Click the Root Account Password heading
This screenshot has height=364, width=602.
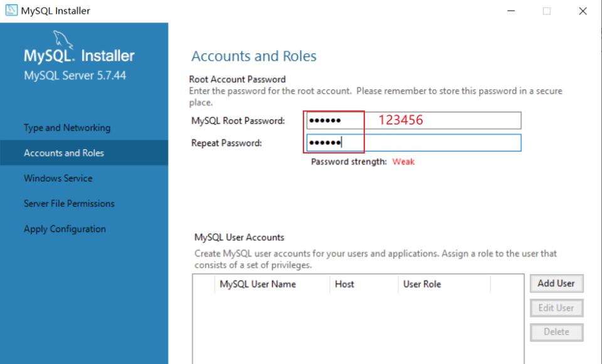[237, 80]
